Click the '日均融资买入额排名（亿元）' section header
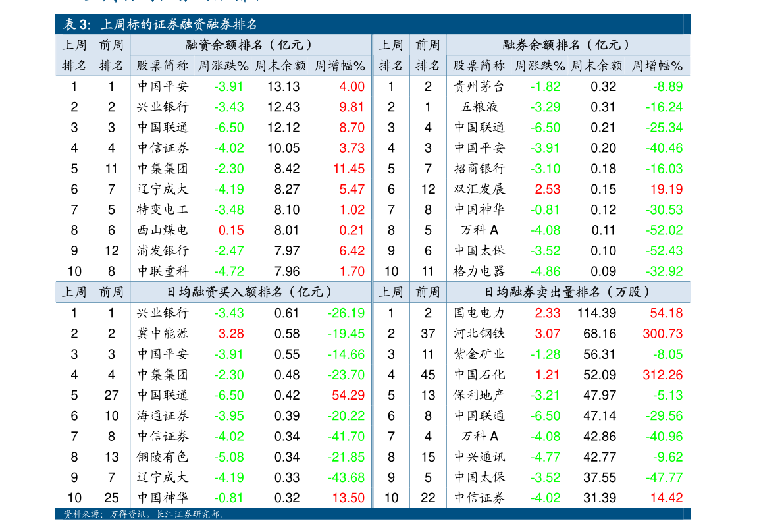The image size is (784, 532). pos(249,292)
